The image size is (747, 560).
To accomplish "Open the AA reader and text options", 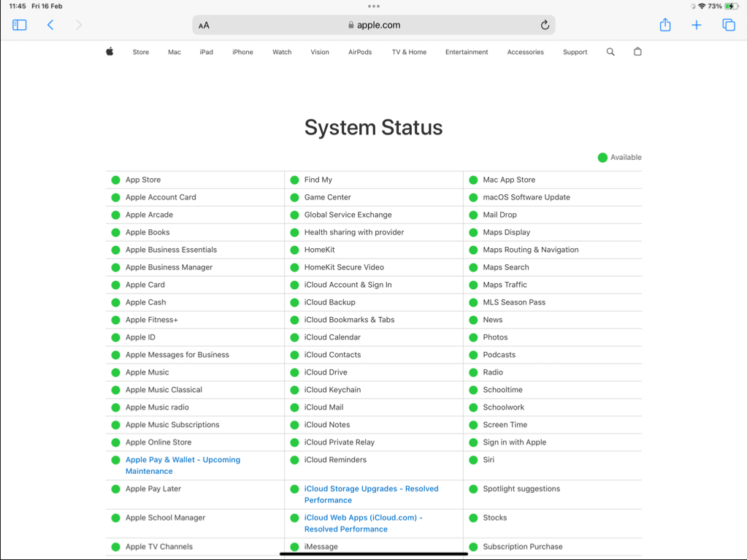I will (204, 26).
